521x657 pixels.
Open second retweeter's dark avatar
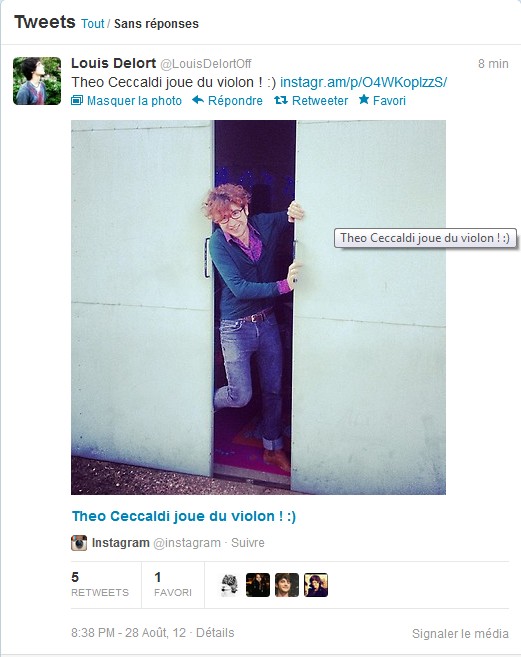pyautogui.click(x=258, y=585)
